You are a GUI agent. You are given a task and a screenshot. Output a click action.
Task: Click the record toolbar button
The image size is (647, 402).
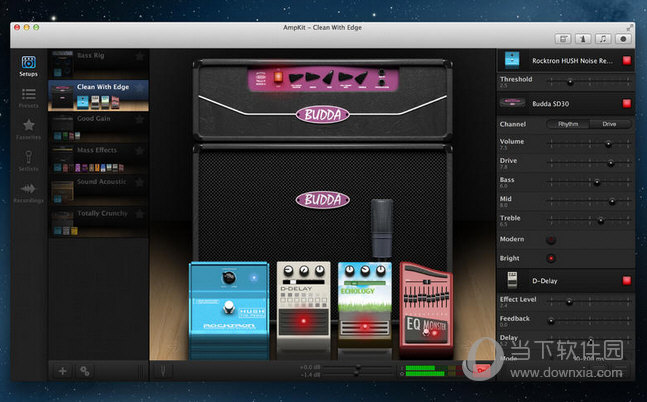click(x=623, y=39)
